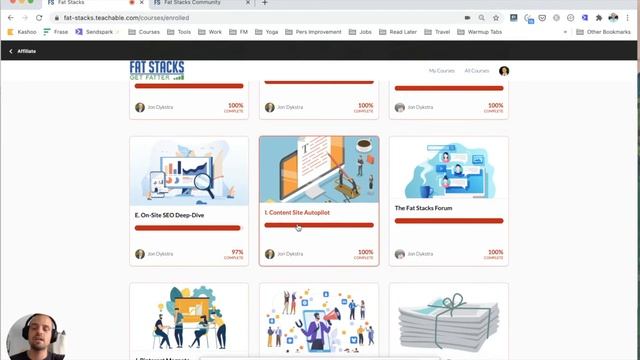Expand the FM bookmark folder

239,32
